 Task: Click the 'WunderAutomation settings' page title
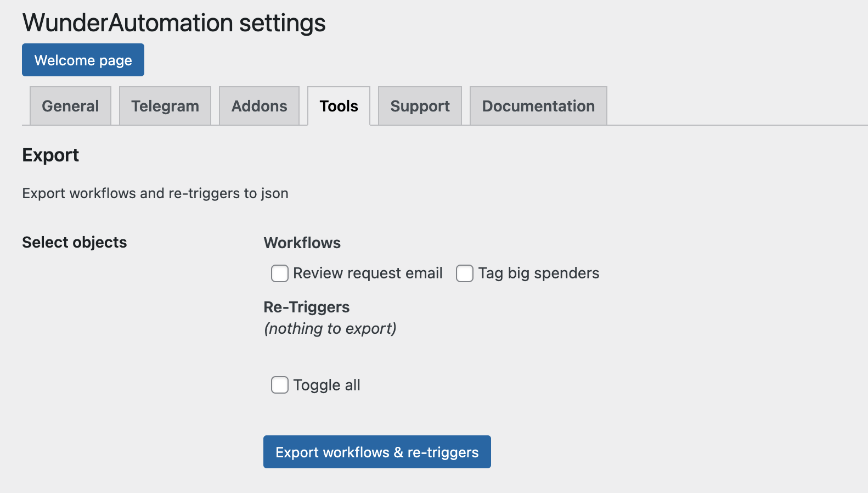point(174,23)
